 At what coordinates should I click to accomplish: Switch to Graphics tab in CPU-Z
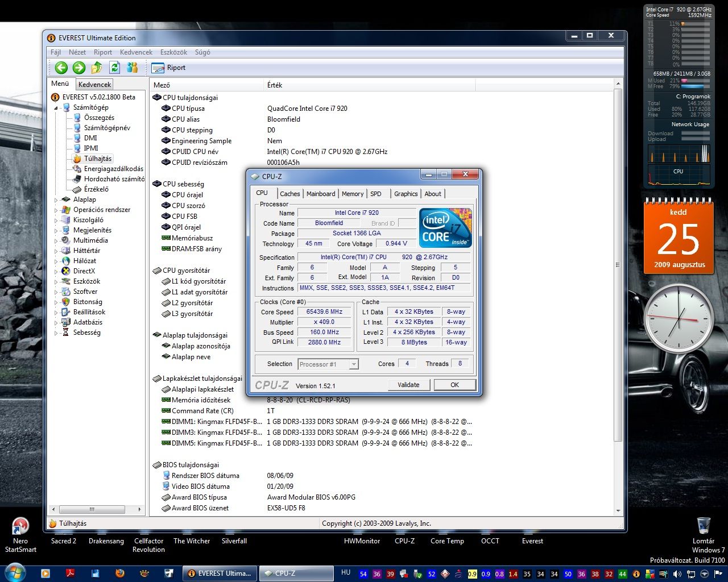point(406,194)
